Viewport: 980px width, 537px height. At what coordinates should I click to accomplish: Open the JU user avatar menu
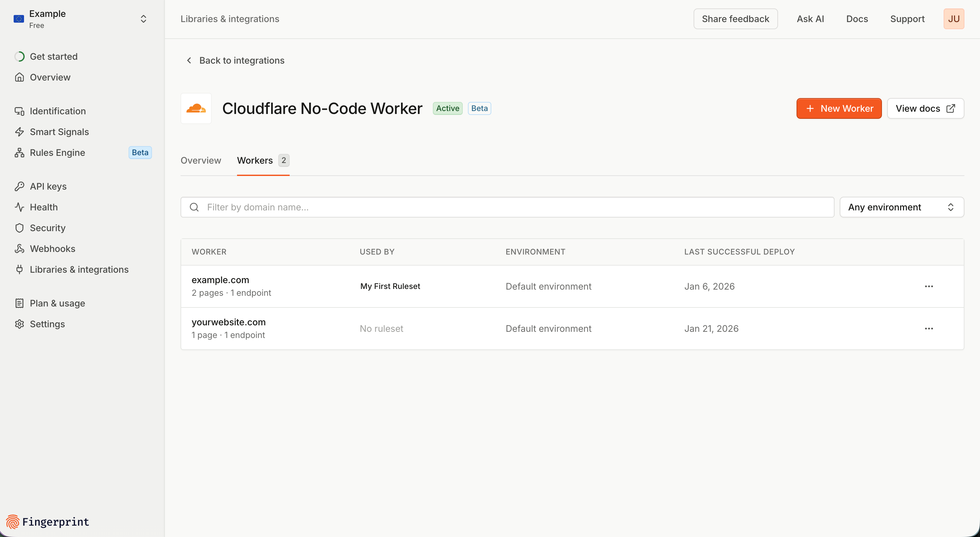coord(953,19)
